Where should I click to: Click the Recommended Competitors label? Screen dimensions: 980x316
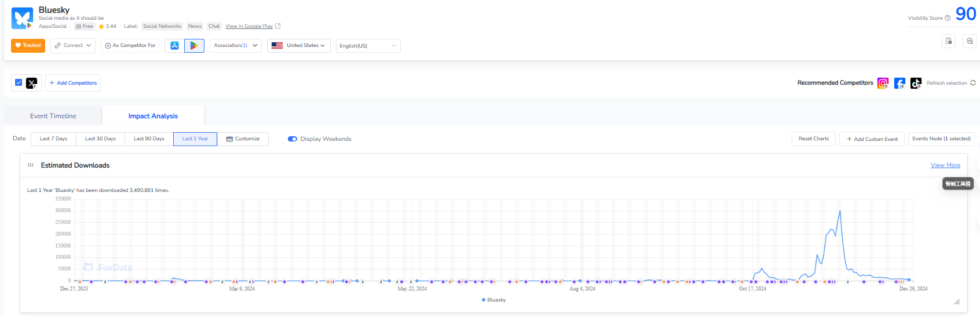coord(835,83)
